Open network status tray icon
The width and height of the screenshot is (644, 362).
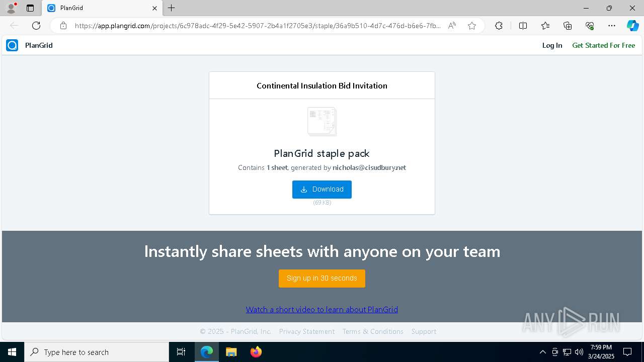click(x=567, y=352)
